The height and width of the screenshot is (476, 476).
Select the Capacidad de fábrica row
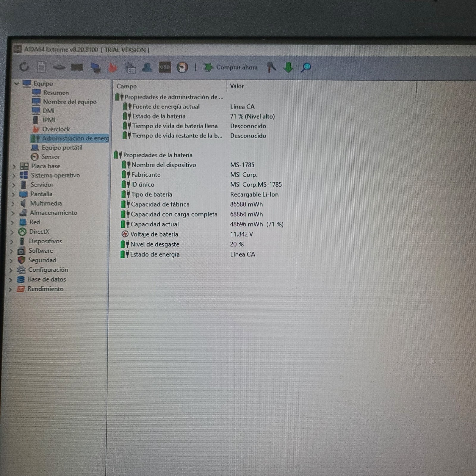(192, 204)
